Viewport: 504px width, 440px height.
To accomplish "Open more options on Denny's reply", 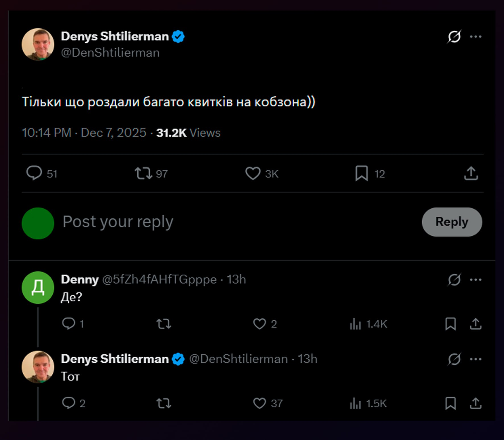I will [x=476, y=280].
